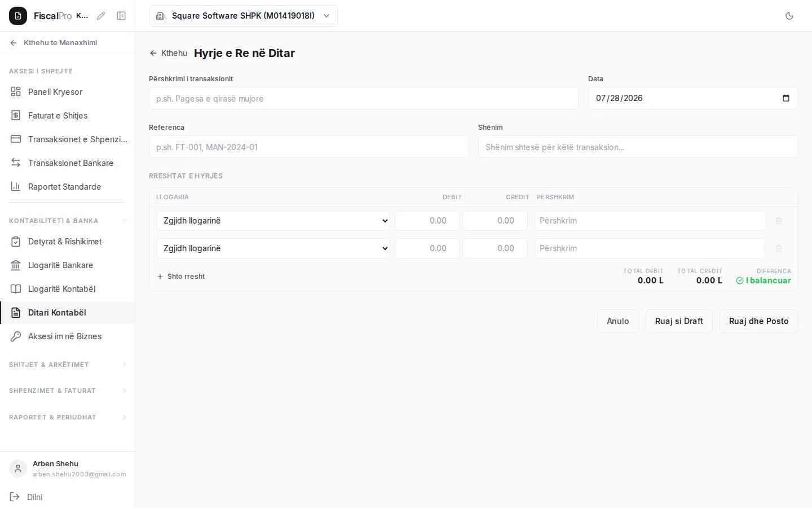
Task: Open the date picker calendar icon
Action: point(786,98)
